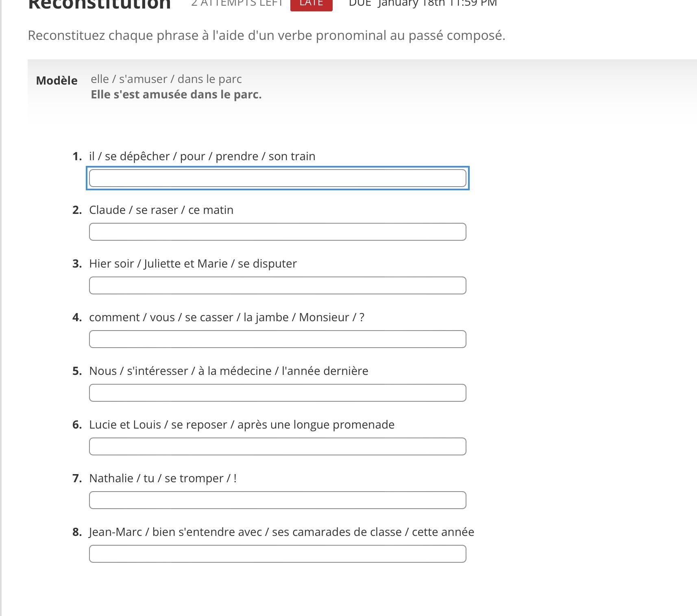Select the answer box under 'Claude / se raser'
Screen dimensions: 697x616
[278, 232]
